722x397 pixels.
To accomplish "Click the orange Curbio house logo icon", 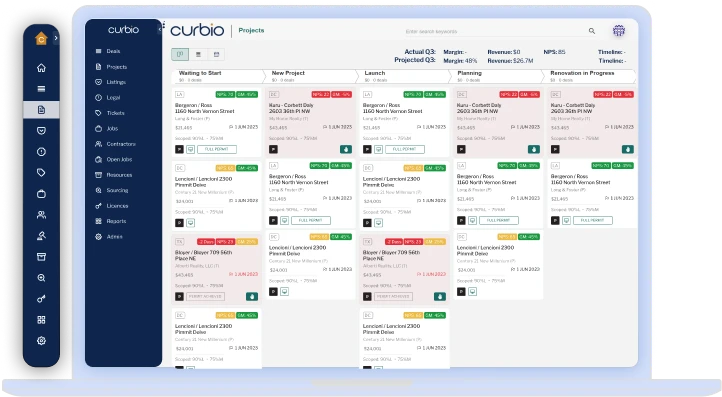I will click(41, 39).
